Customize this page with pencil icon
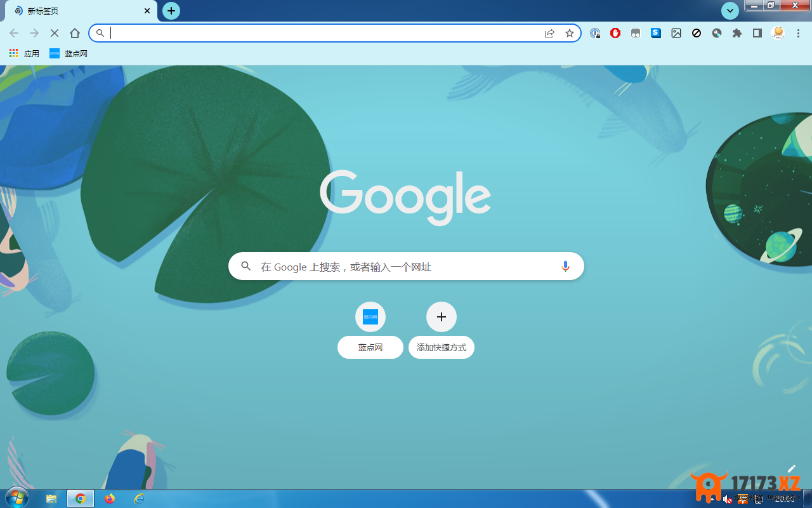 [x=791, y=469]
